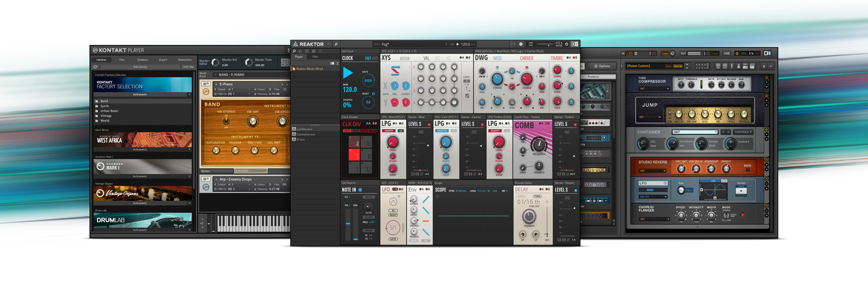The width and height of the screenshot is (868, 287).
Task: Click the Jump amp MASTER knob
Action: click(679, 114)
